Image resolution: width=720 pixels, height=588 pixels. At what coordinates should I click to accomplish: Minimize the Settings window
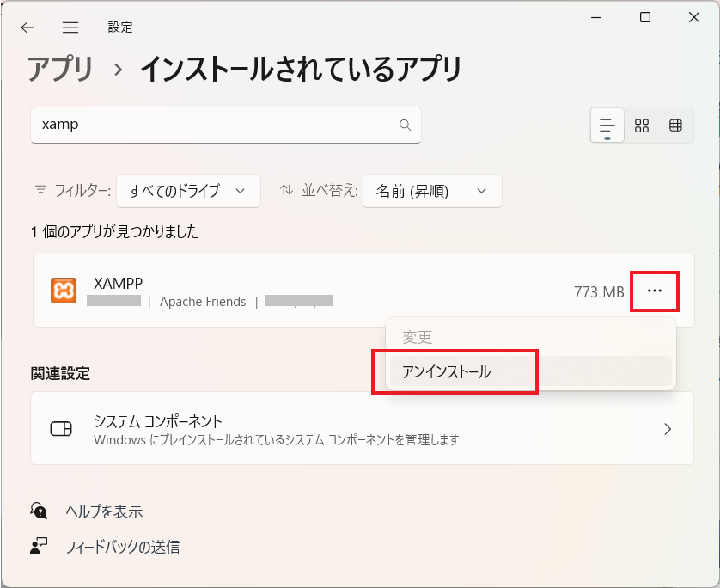(596, 17)
